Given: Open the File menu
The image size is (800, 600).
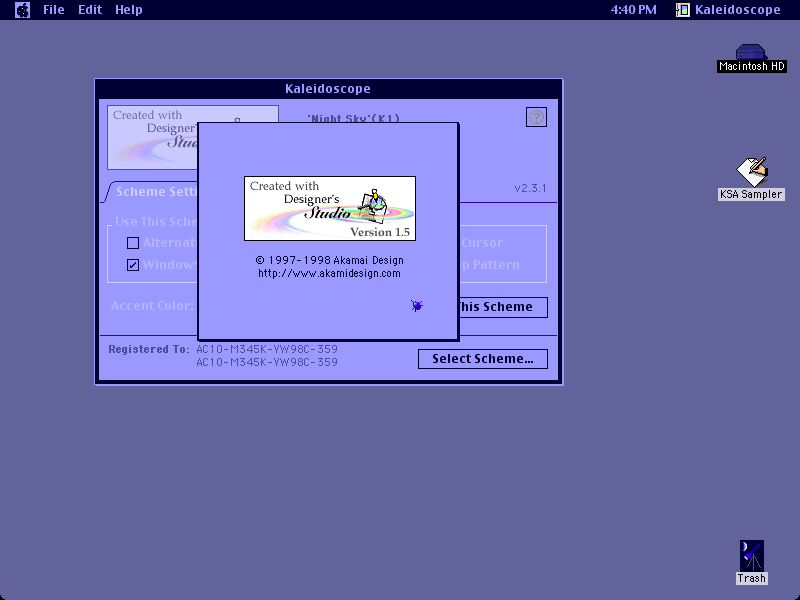Looking at the screenshot, I should click(x=54, y=10).
